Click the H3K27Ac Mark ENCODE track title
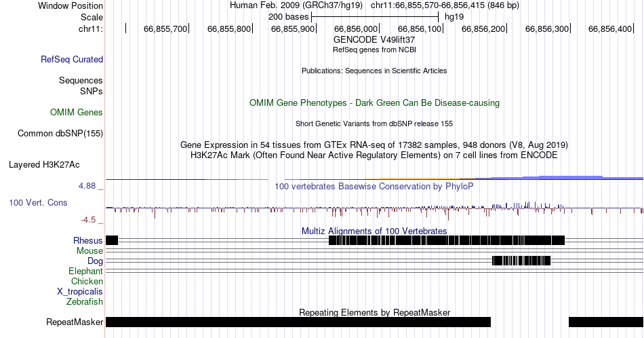 (x=374, y=155)
